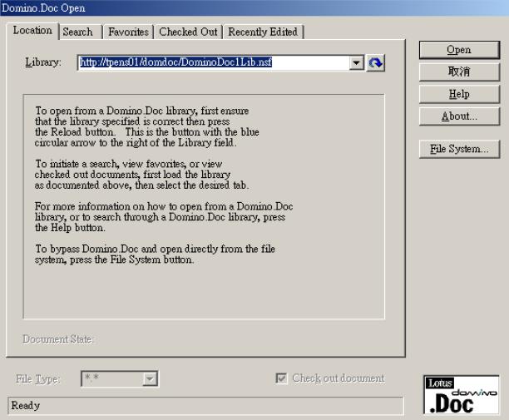Click the Document State label
Screen dimensions: 509x420
pos(57,339)
